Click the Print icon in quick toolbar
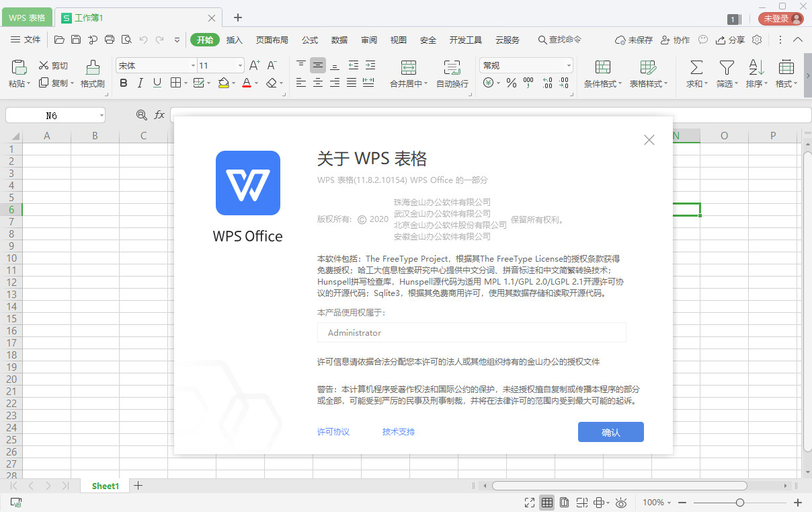The image size is (812, 512). [110, 40]
